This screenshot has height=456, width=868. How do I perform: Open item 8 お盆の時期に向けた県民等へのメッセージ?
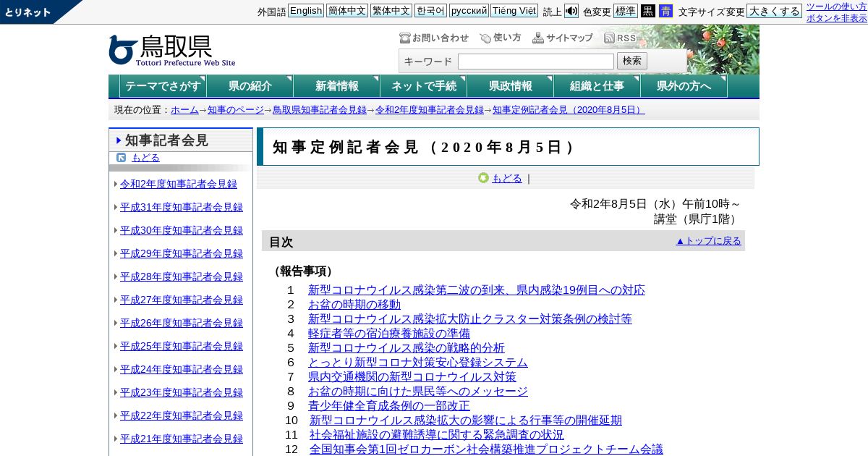pyautogui.click(x=418, y=392)
